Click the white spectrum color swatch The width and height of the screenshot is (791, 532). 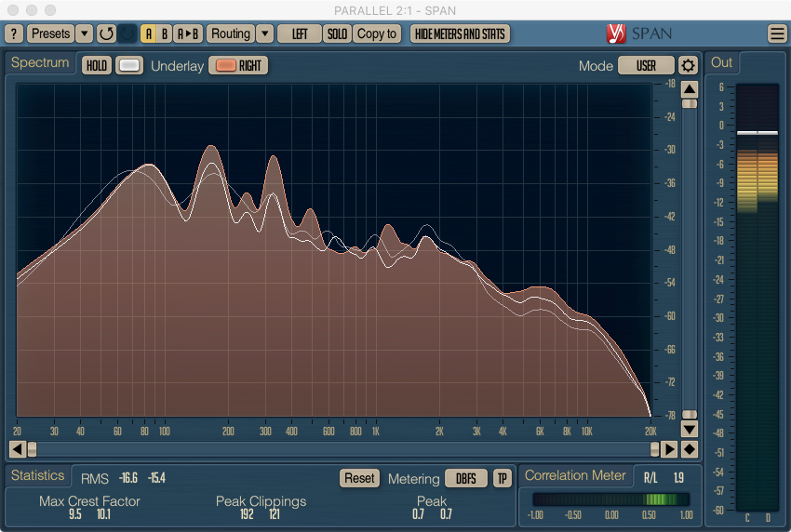pos(129,65)
